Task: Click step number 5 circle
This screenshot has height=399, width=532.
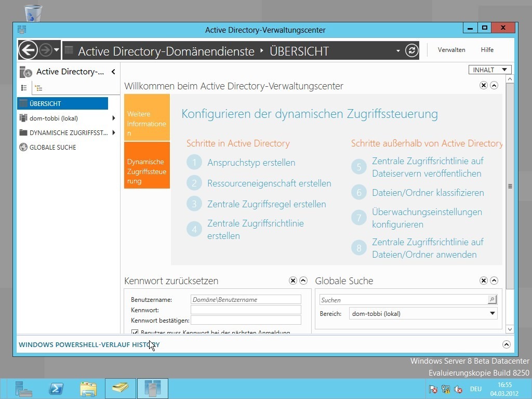Action: pyautogui.click(x=358, y=167)
